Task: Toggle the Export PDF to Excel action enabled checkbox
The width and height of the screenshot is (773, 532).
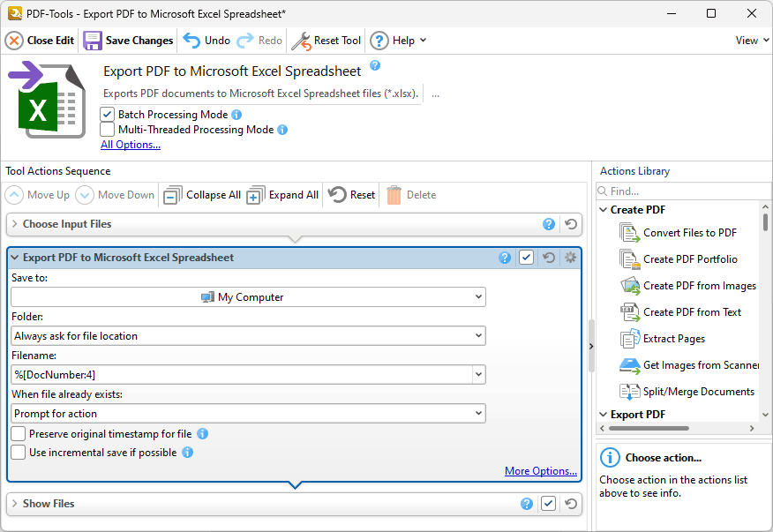Action: [527, 258]
